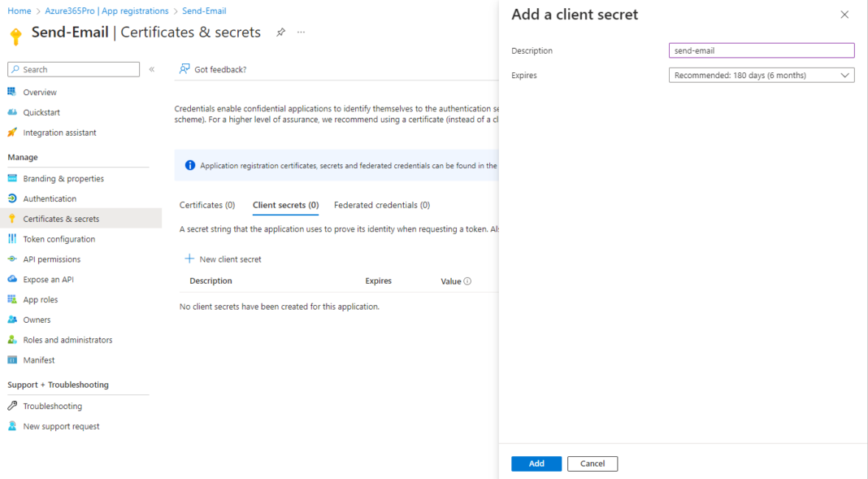This screenshot has width=868, height=479.
Task: Pin the Send-Email blade with pin icon
Action: pos(280,32)
